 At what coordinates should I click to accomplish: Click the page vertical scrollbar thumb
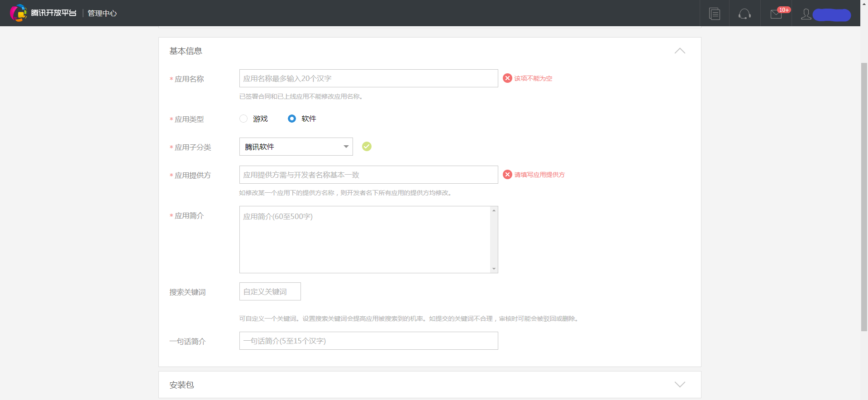click(864, 197)
